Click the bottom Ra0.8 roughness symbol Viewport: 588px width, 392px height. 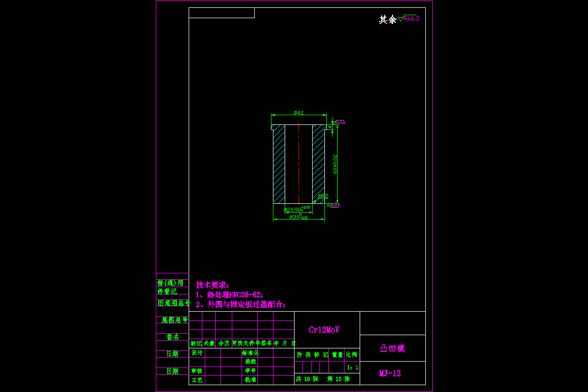(x=334, y=205)
